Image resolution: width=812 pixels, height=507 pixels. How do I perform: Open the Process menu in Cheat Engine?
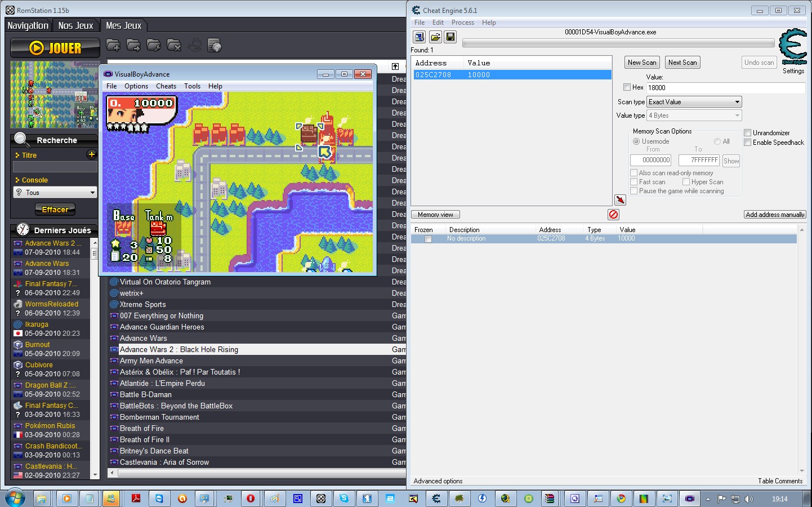(x=463, y=23)
